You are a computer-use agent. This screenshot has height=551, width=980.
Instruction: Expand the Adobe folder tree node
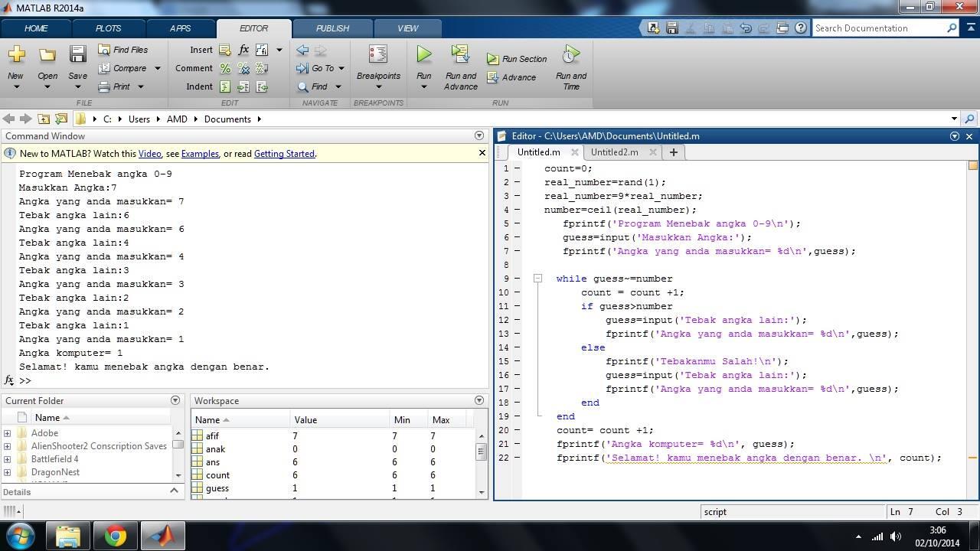point(8,433)
